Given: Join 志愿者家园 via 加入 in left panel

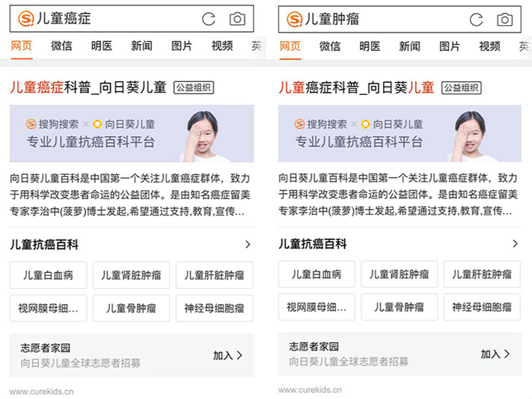Looking at the screenshot, I should [x=228, y=355].
